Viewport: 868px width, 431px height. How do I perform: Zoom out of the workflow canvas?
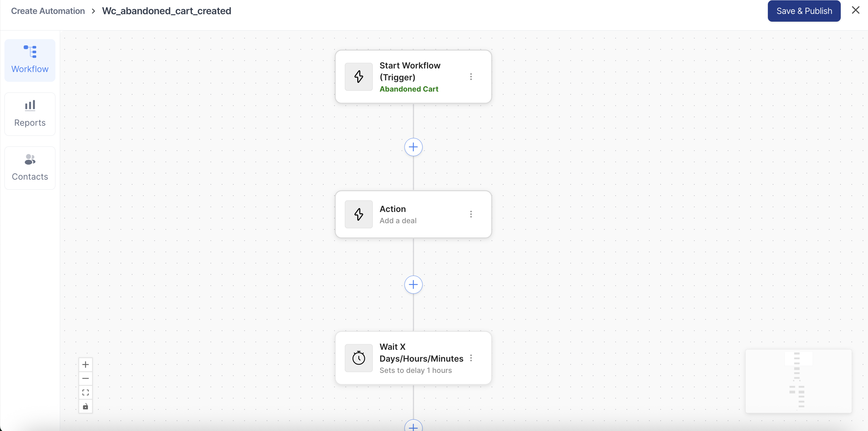(86, 379)
